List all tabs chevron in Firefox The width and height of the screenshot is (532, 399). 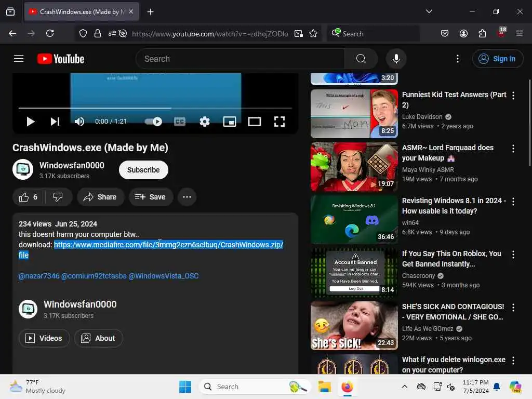pyautogui.click(x=429, y=11)
